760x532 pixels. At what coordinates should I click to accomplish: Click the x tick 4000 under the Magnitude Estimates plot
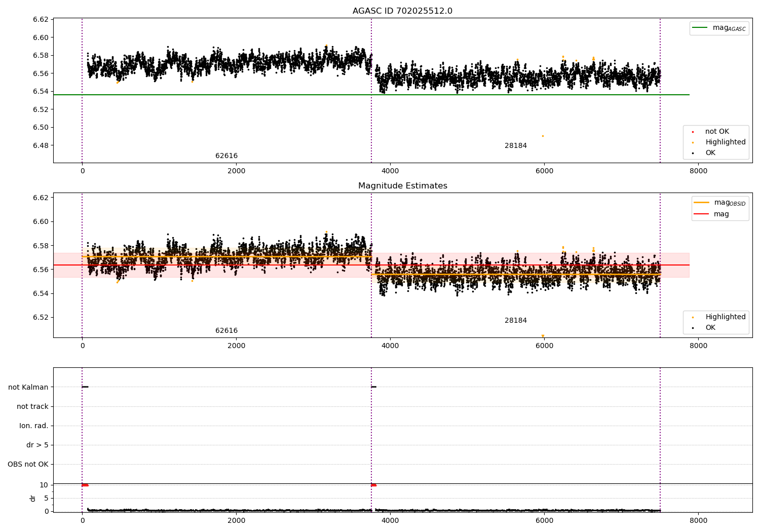point(390,346)
